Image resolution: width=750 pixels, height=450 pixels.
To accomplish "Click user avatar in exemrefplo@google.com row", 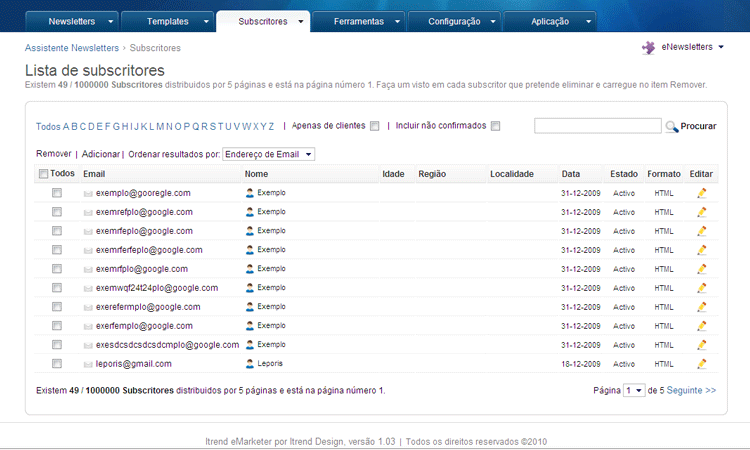I will (250, 212).
